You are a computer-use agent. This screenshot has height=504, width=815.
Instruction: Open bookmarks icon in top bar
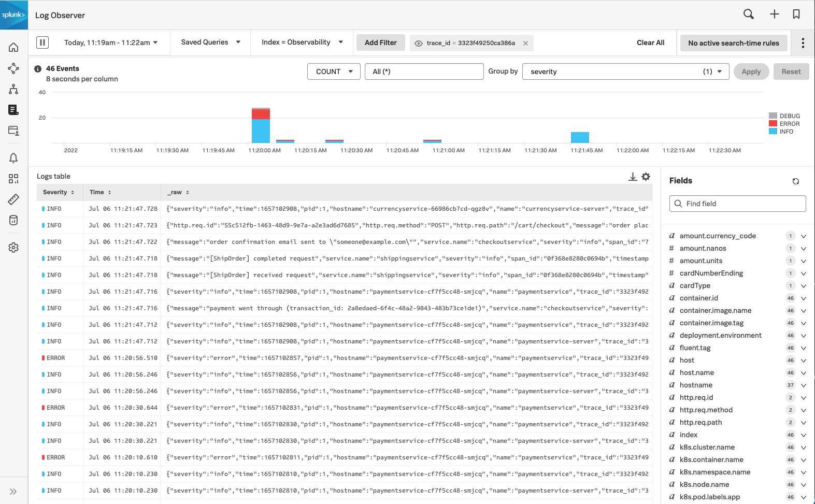(796, 15)
